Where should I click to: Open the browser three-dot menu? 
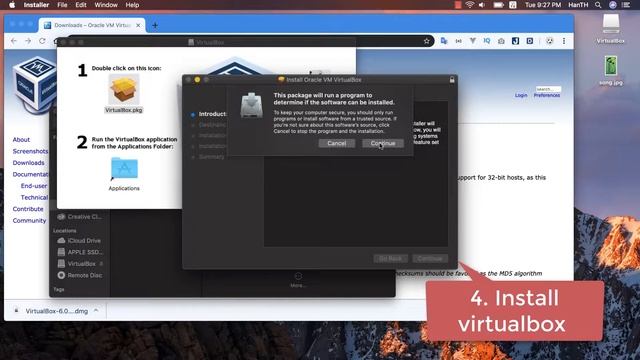pyautogui.click(x=564, y=41)
